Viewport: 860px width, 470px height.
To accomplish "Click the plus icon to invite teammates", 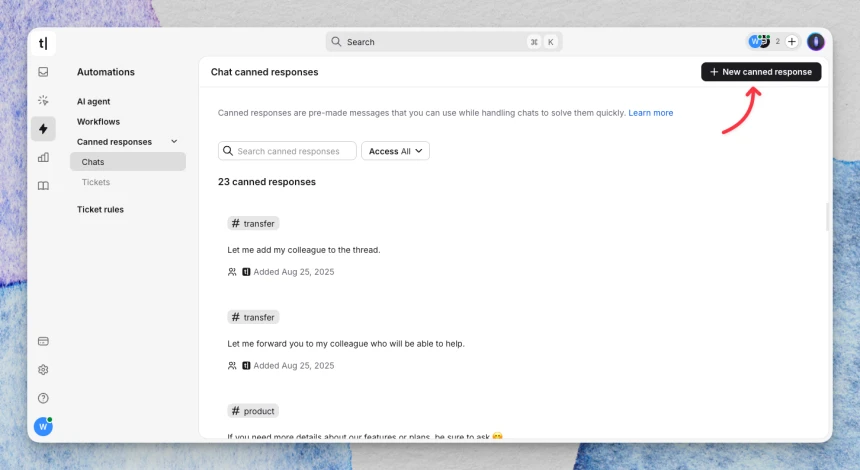I will [791, 42].
